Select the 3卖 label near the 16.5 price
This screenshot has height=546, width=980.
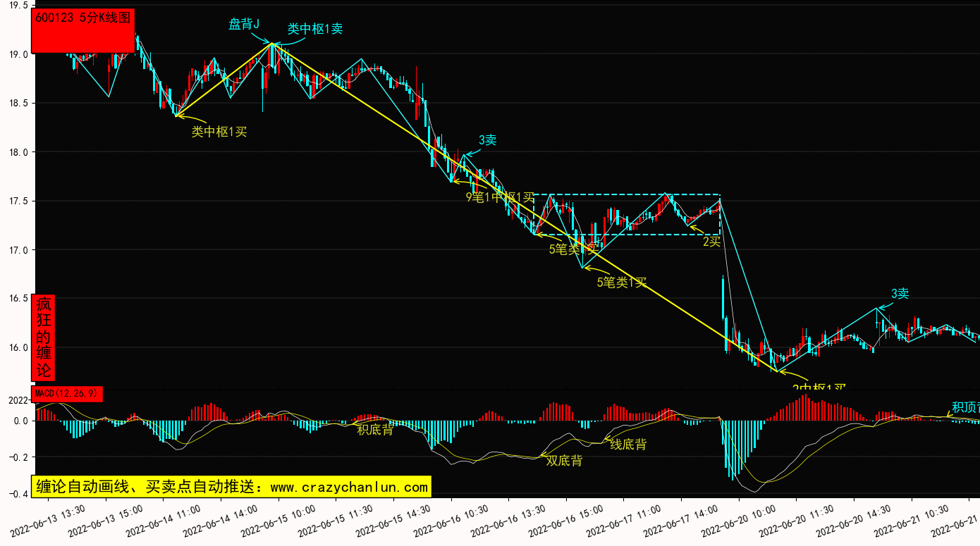[x=900, y=294]
